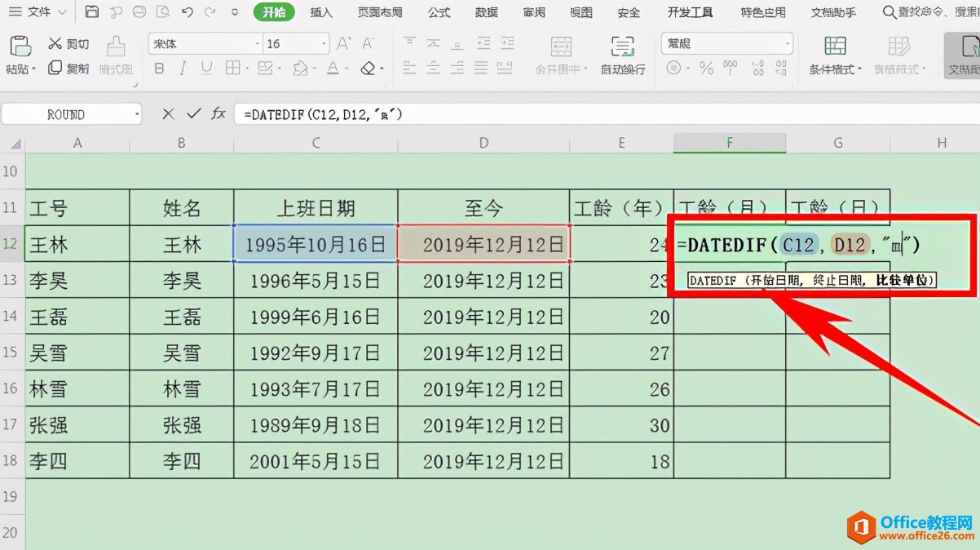Click the Save icon in quick access toolbar
This screenshot has width=980, height=550.
pyautogui.click(x=92, y=12)
